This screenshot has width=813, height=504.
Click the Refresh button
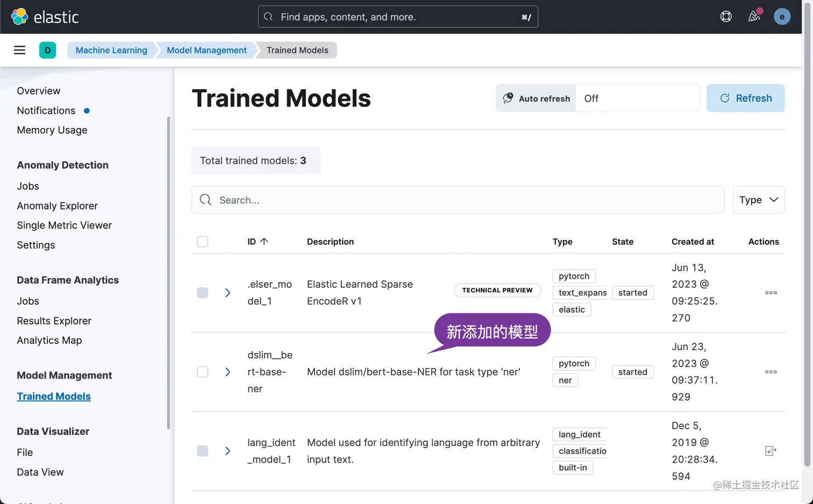746,98
